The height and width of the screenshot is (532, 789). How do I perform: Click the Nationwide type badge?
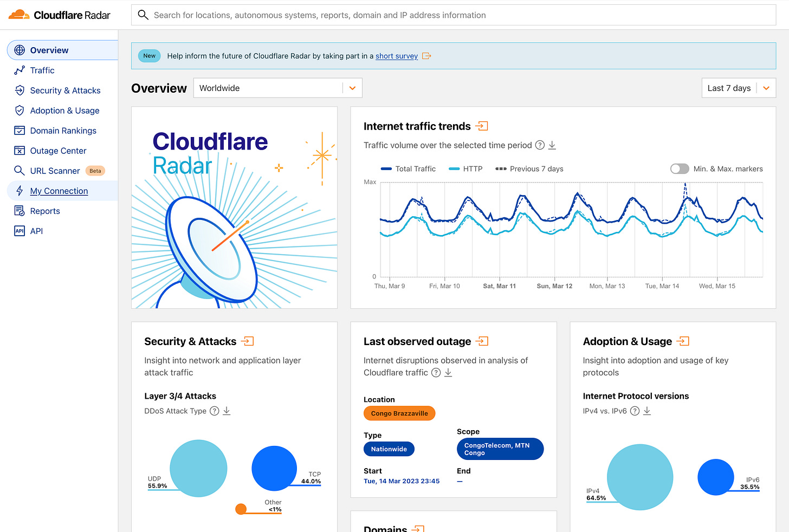coord(389,449)
